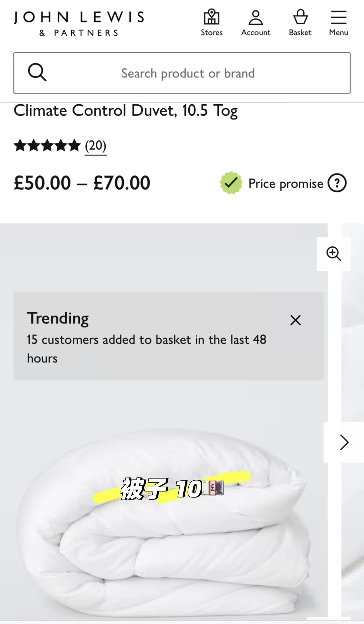The image size is (364, 624).
Task: Click the Trending banner heading
Action: pyautogui.click(x=58, y=319)
